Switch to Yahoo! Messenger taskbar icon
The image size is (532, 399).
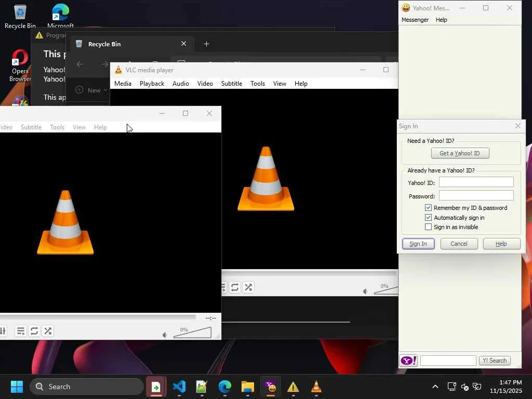(x=270, y=387)
